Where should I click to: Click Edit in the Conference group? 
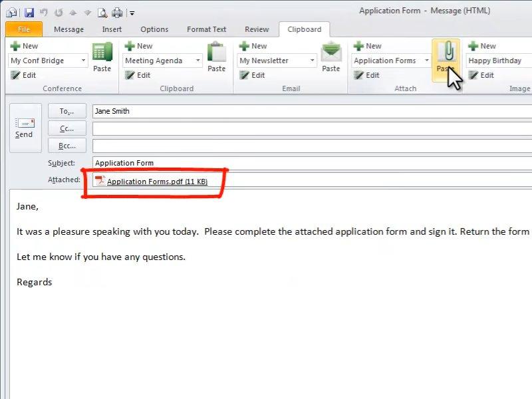(23, 75)
